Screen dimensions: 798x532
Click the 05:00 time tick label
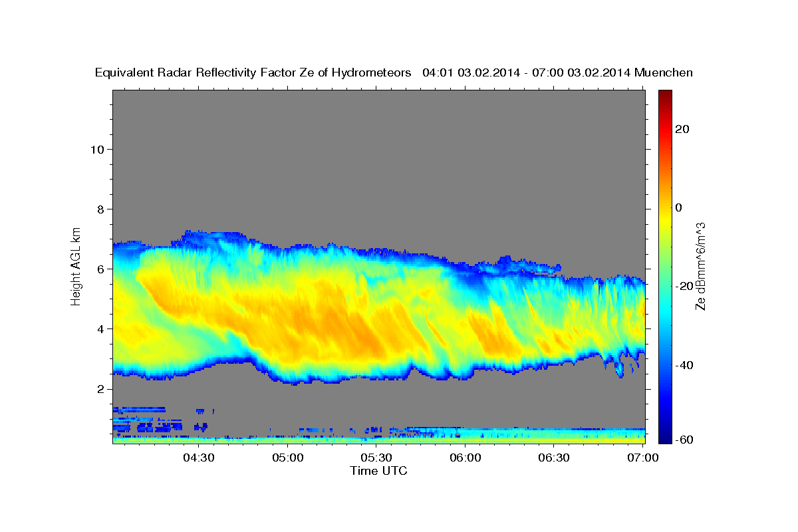pyautogui.click(x=288, y=458)
